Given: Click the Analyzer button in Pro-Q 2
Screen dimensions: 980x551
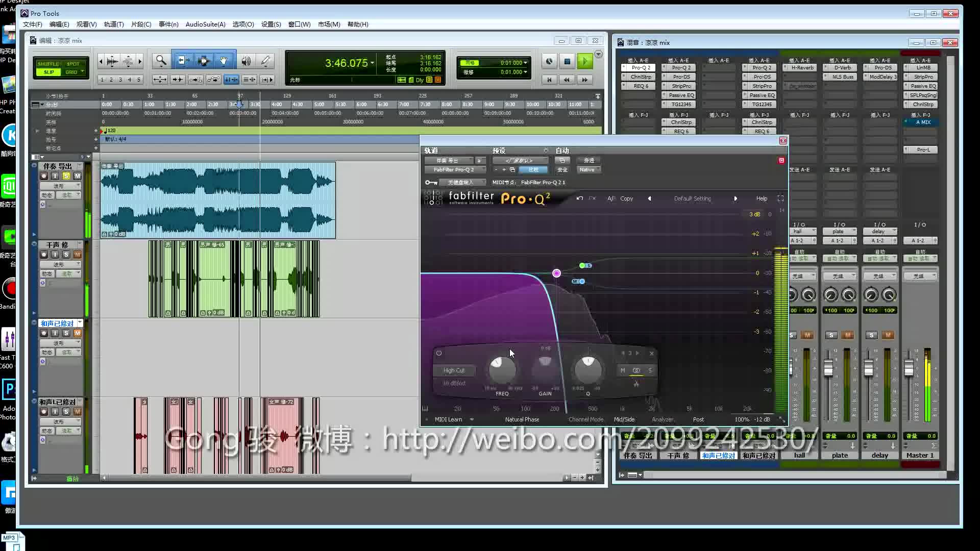Looking at the screenshot, I should pyautogui.click(x=663, y=419).
